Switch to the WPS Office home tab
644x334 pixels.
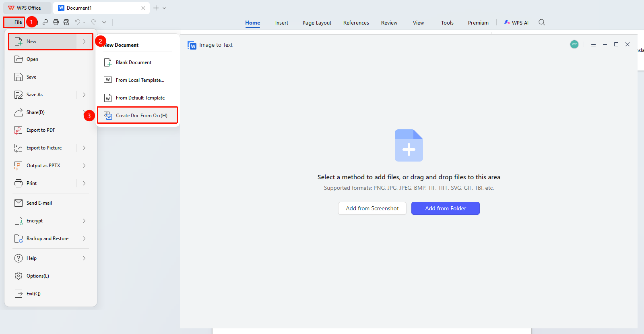coord(27,8)
